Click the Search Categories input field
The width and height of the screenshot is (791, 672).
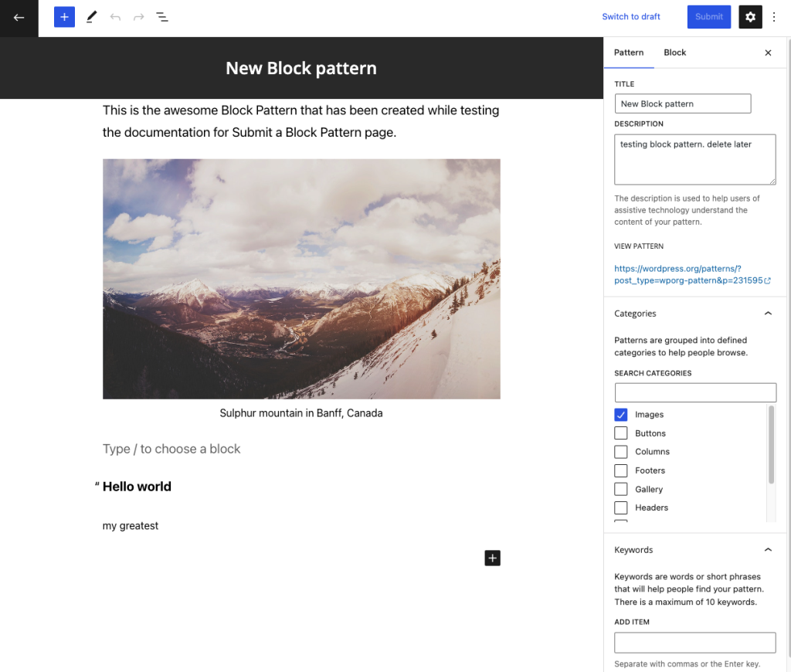pos(695,392)
